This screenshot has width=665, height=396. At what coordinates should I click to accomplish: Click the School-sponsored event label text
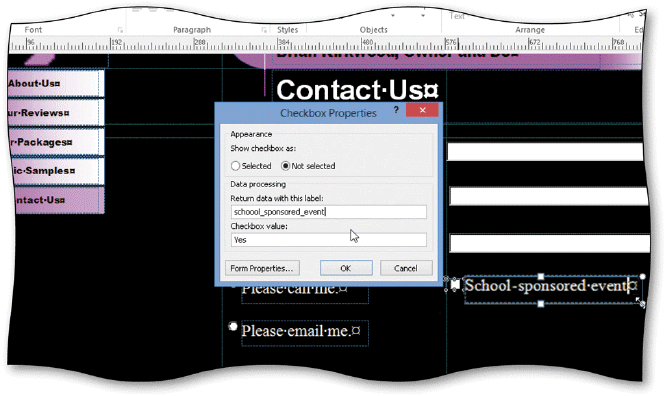(550, 286)
